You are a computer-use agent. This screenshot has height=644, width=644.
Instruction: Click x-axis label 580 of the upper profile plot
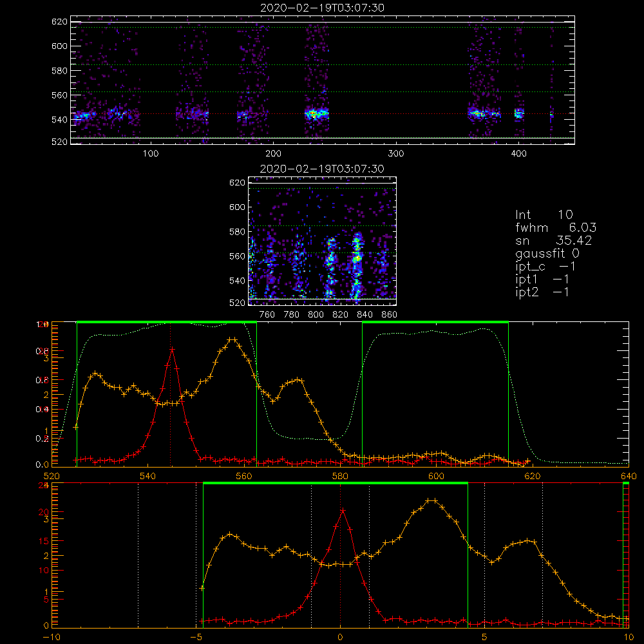340,476
